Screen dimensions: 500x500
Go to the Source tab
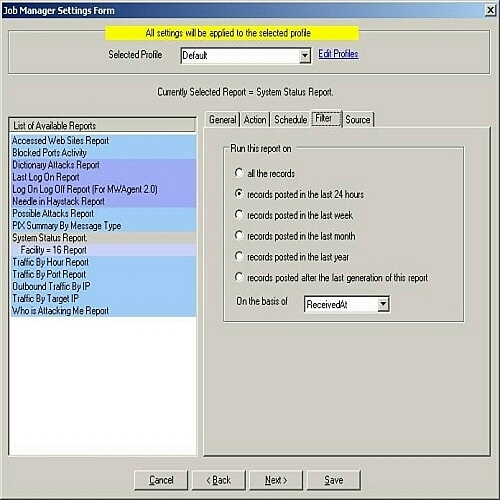(358, 119)
